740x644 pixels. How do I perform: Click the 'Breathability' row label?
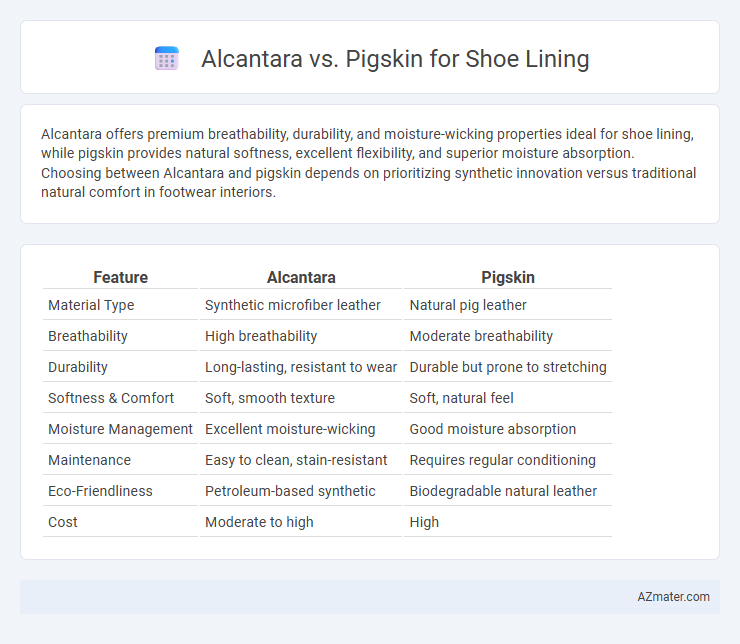(88, 336)
